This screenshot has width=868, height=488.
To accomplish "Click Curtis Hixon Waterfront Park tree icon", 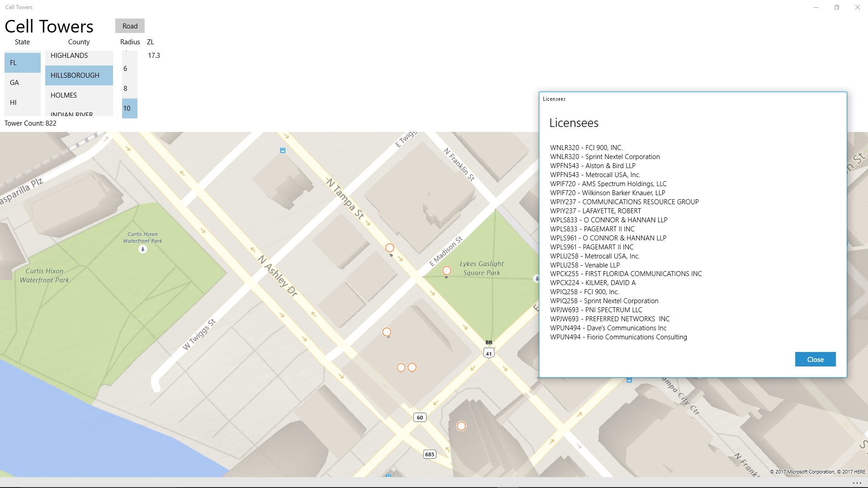I will pos(142,249).
